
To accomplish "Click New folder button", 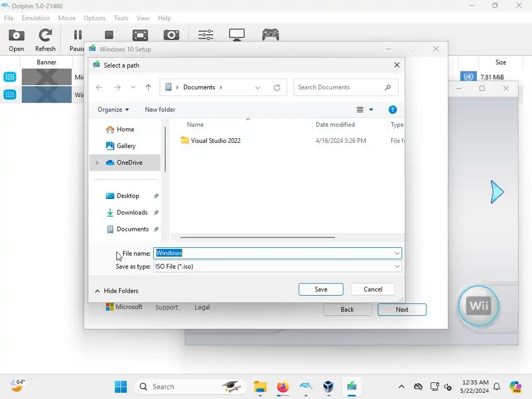I will pos(160,110).
